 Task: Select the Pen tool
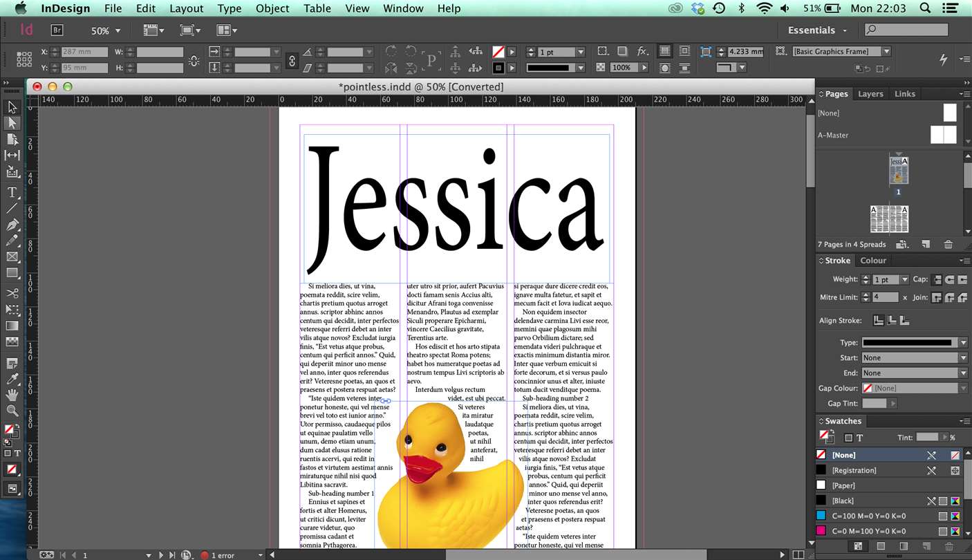[12, 225]
